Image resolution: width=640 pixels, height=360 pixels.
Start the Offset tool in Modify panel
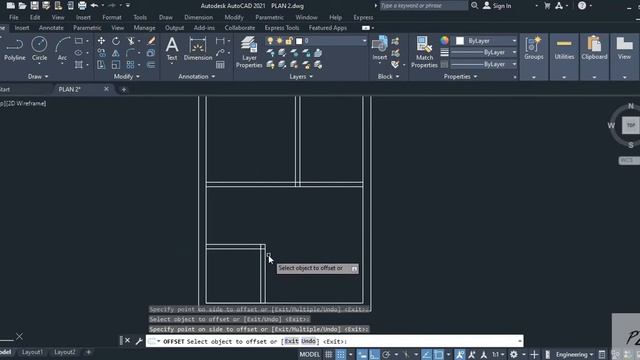[x=151, y=64]
